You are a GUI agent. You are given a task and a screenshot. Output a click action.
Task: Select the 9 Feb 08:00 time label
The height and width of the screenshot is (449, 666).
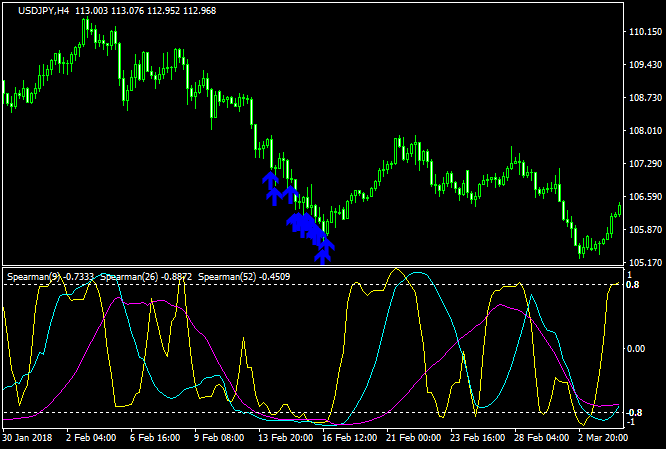219,438
